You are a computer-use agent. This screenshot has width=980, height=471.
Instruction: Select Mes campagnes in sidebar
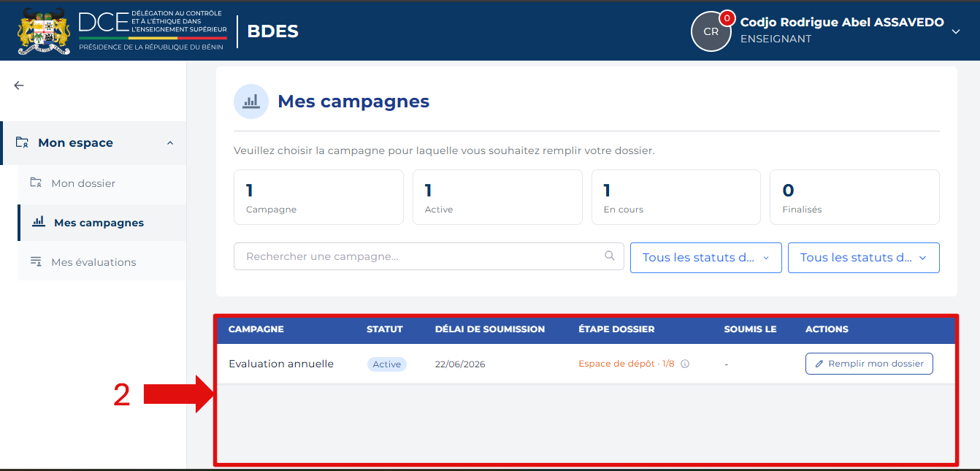[x=102, y=223]
